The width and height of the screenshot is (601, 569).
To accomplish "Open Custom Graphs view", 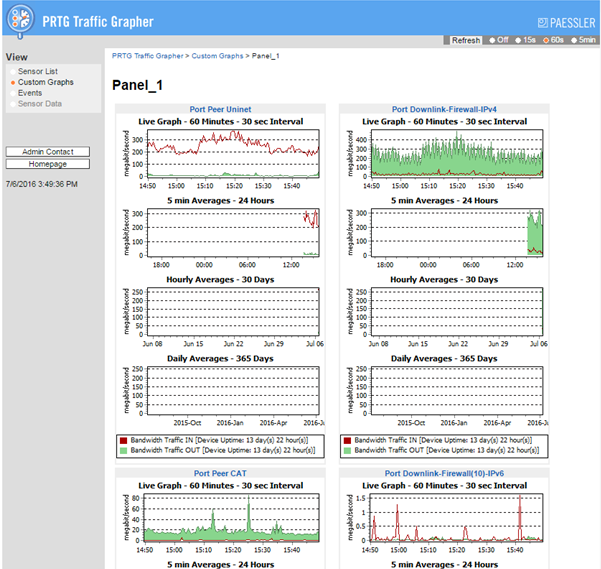I will [x=45, y=82].
